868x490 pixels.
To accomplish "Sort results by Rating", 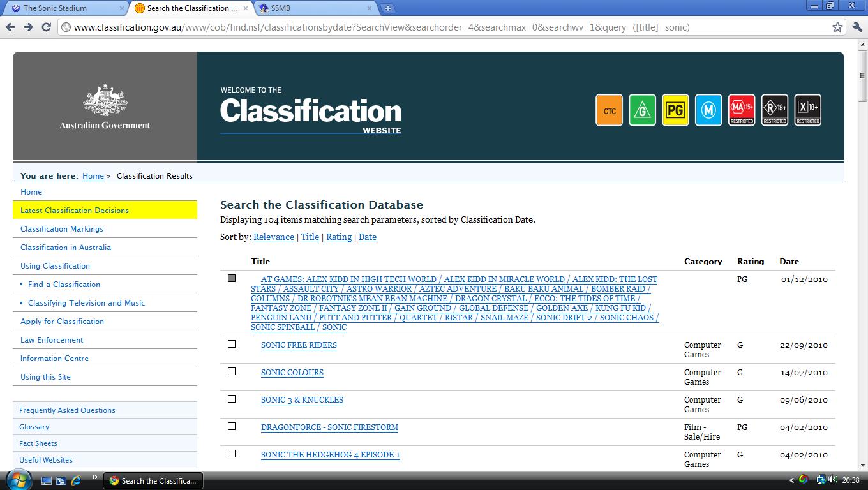I will point(339,237).
